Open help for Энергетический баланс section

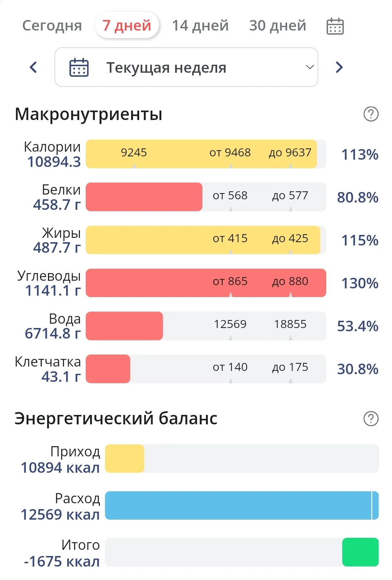pos(371,419)
